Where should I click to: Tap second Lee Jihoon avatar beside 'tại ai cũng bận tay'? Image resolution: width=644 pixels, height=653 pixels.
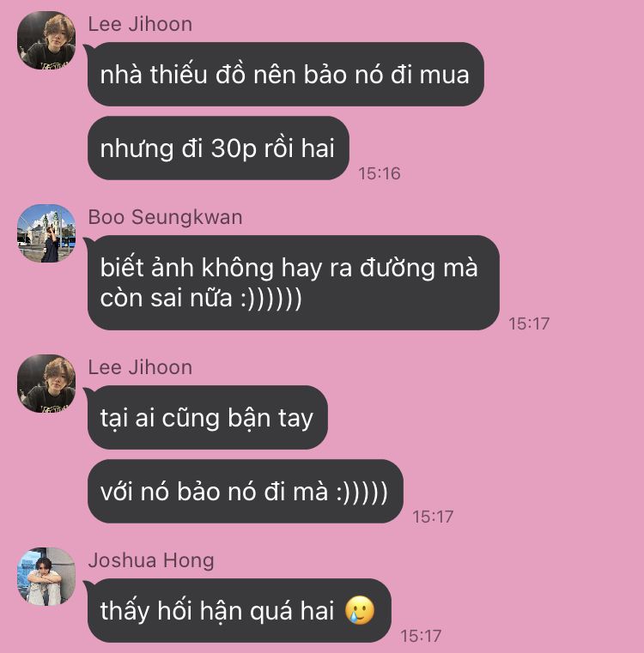click(46, 384)
